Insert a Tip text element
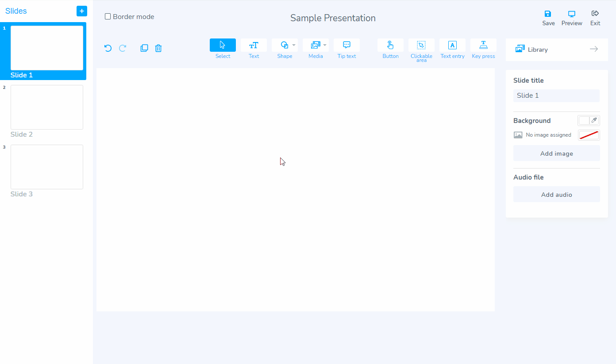Screen dimensions: 616x364 click(x=346, y=45)
